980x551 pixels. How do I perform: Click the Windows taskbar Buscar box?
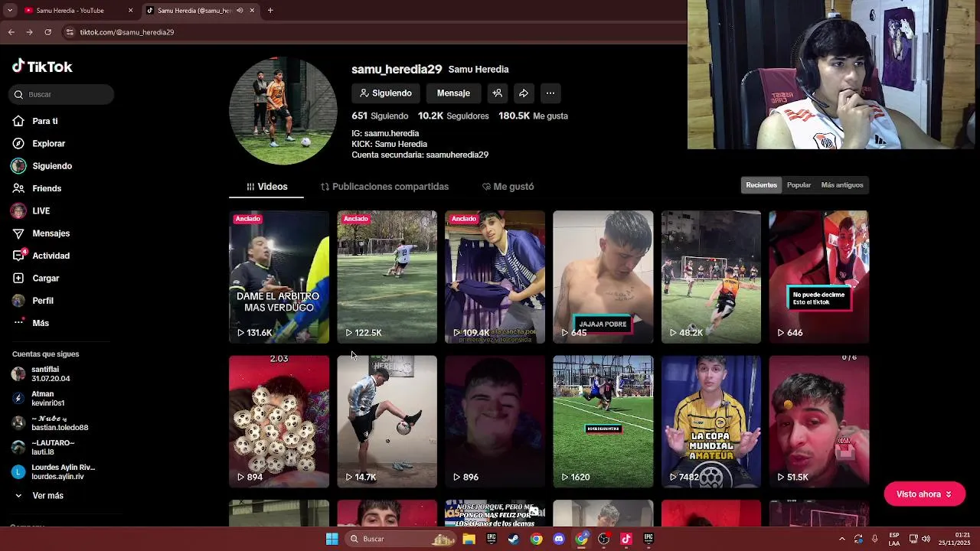pyautogui.click(x=400, y=539)
